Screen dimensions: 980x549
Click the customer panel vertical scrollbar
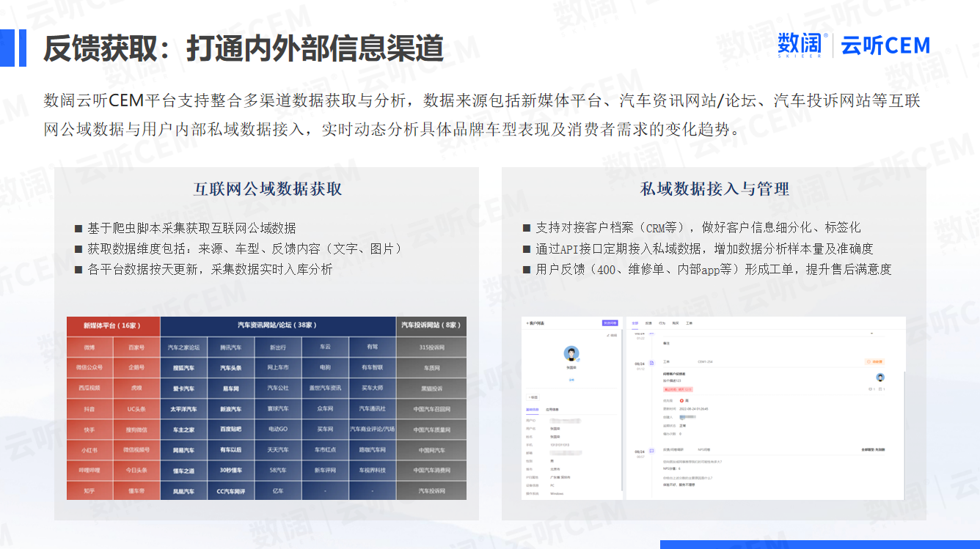(x=622, y=410)
